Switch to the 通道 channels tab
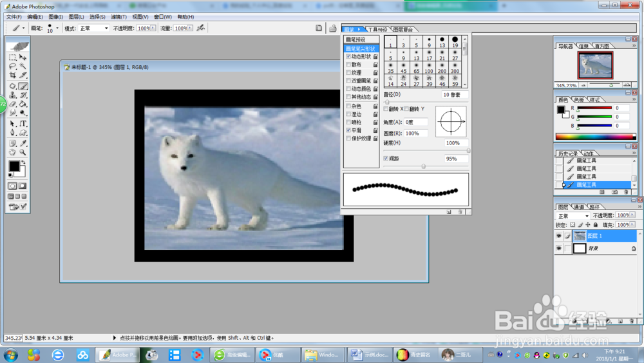This screenshot has height=363, width=644. (579, 207)
